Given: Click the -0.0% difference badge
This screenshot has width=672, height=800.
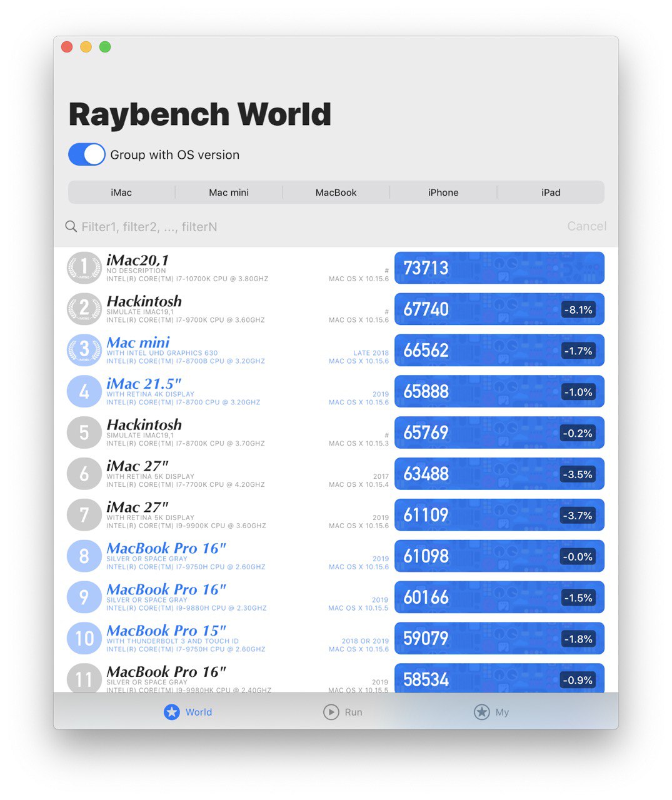Looking at the screenshot, I should tap(578, 557).
